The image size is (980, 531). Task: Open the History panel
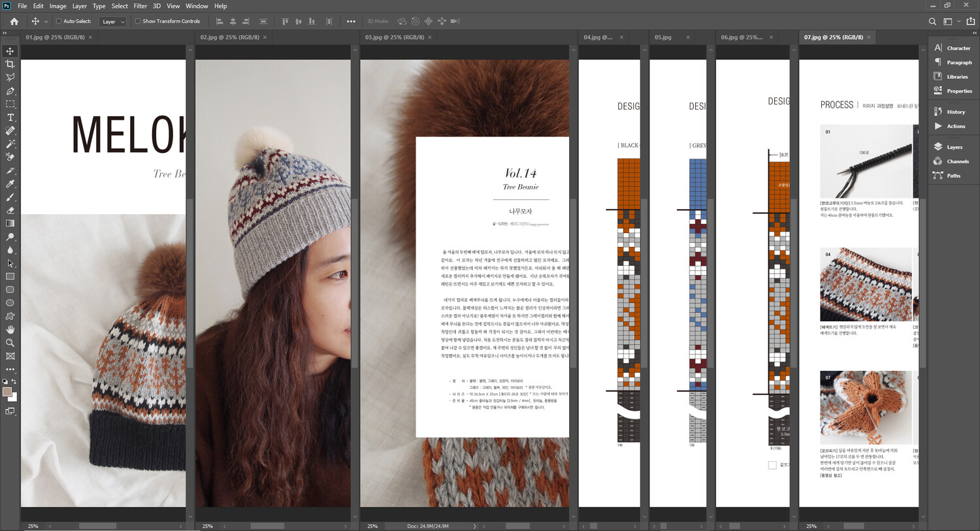coord(955,112)
